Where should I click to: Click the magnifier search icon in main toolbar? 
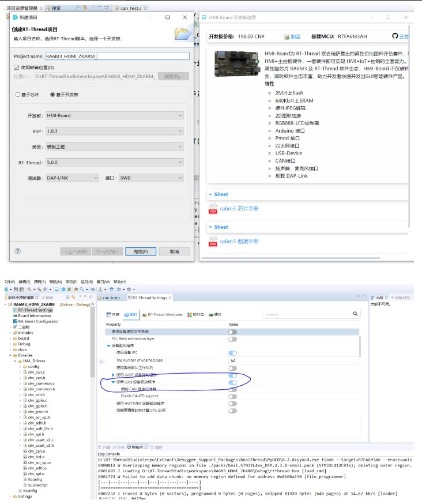click(82, 289)
